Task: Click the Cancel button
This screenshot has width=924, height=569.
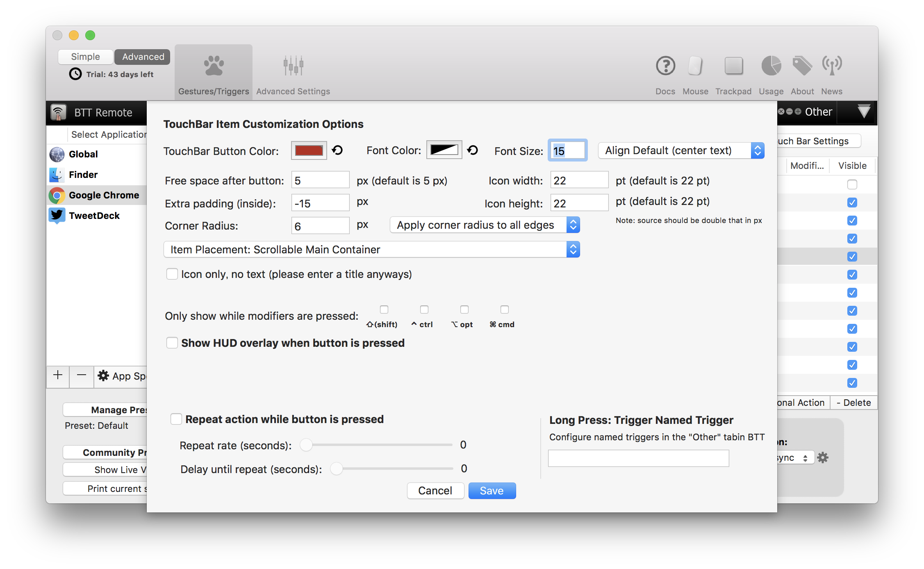Action: pyautogui.click(x=435, y=491)
